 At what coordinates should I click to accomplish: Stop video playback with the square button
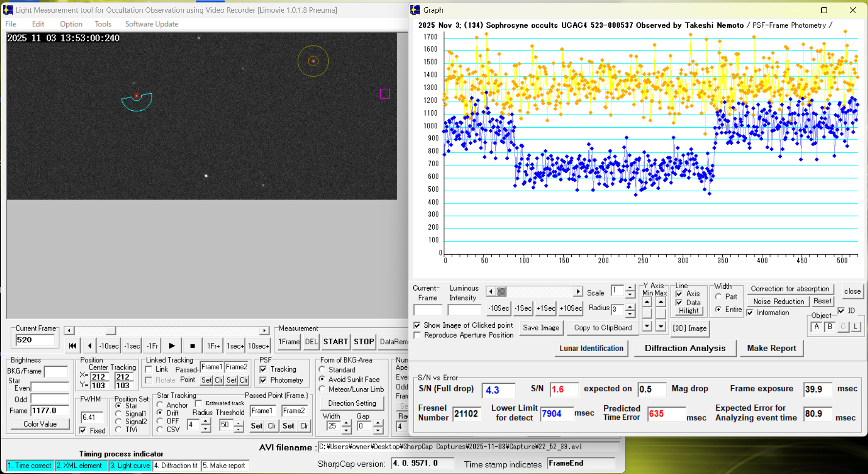pos(192,346)
